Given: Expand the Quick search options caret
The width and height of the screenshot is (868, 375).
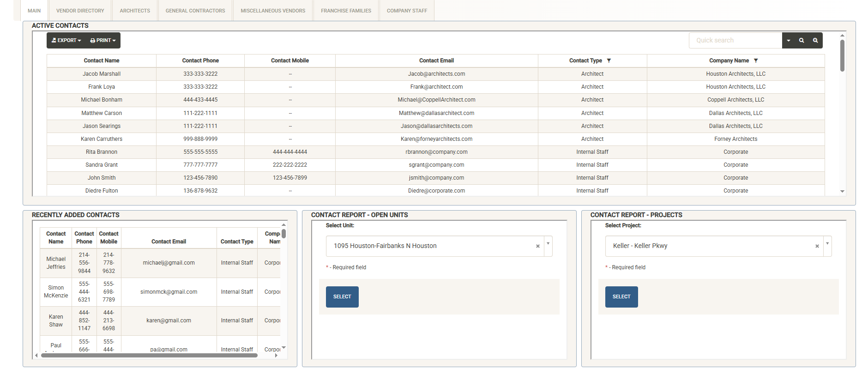Looking at the screenshot, I should coord(789,41).
